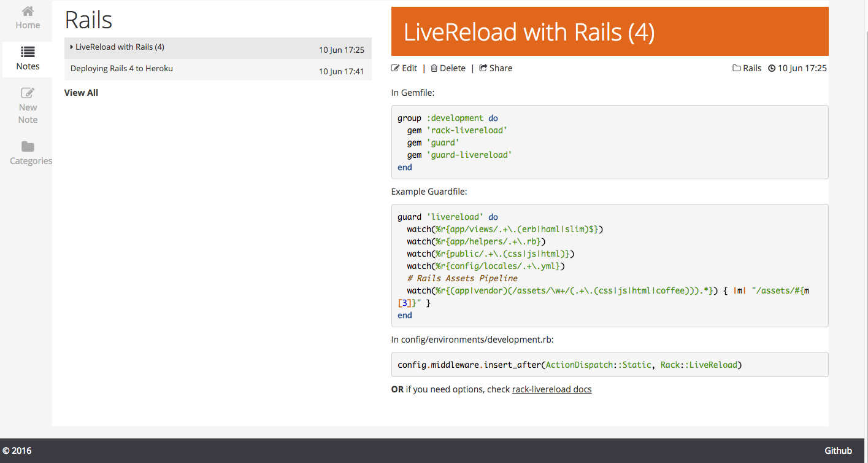Select the LiveReload with Rails (4) note
Image resolution: width=868 pixels, height=463 pixels.
tap(218, 48)
